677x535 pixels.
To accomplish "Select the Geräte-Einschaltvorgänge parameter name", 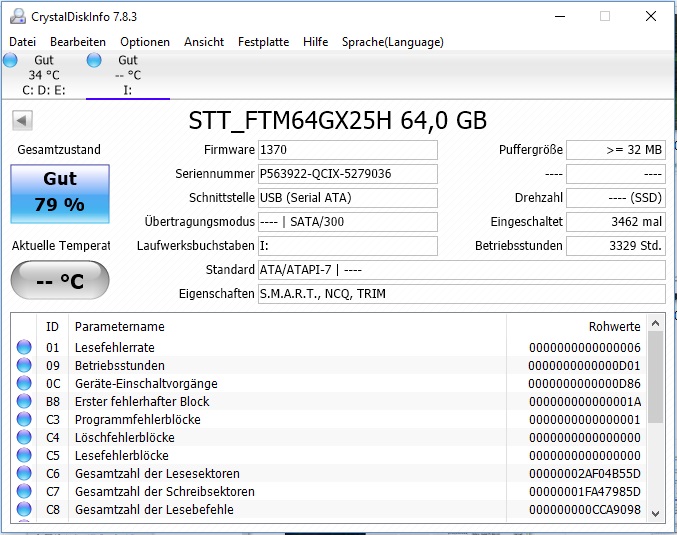I will click(146, 383).
